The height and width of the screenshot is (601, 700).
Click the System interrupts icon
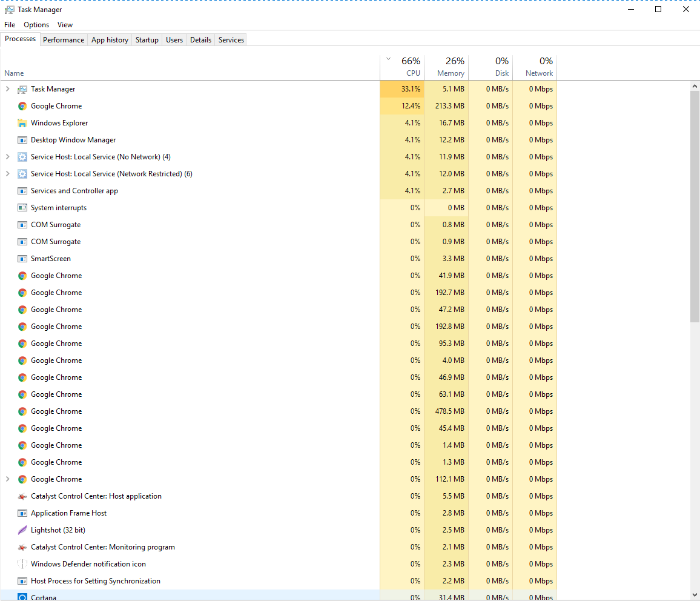[22, 208]
